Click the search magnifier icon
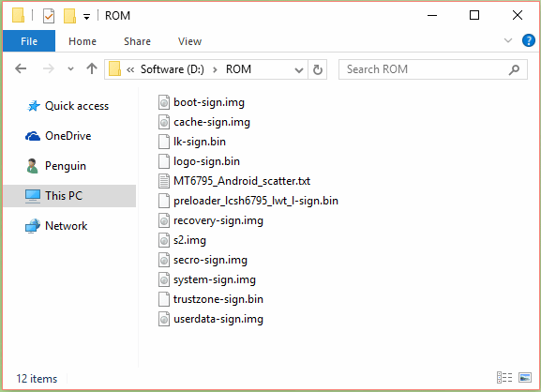The image size is (541, 392). [514, 69]
